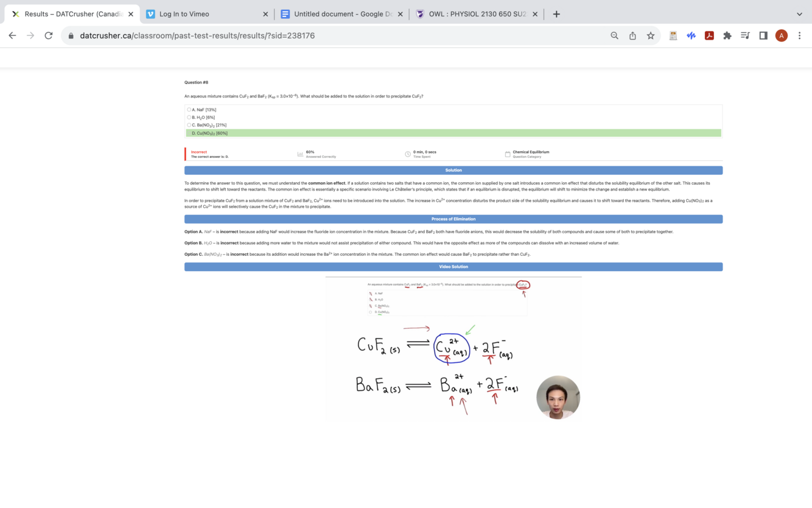Click the Question #8 heading
This screenshot has height=508, width=812.
point(197,82)
